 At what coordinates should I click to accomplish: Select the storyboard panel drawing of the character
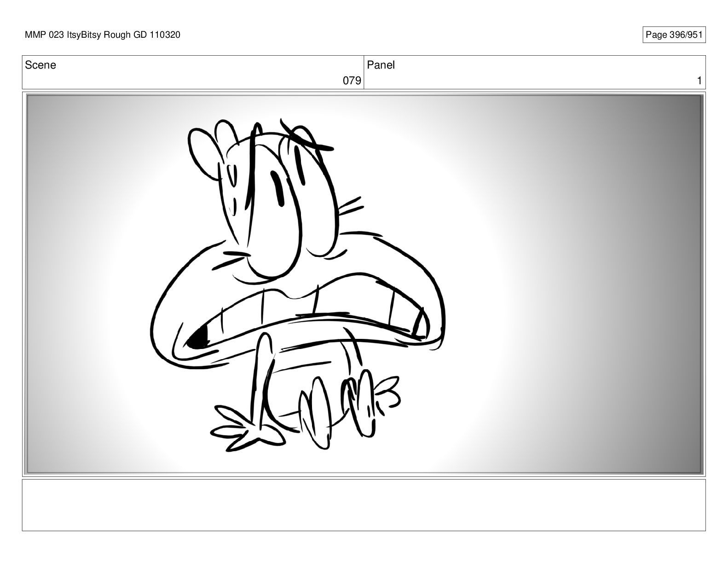click(x=364, y=284)
